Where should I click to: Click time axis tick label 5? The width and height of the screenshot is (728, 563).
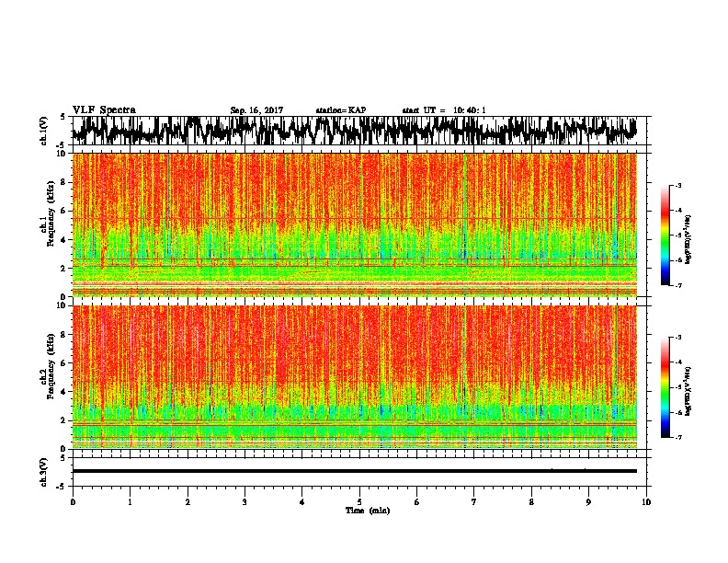(x=359, y=502)
